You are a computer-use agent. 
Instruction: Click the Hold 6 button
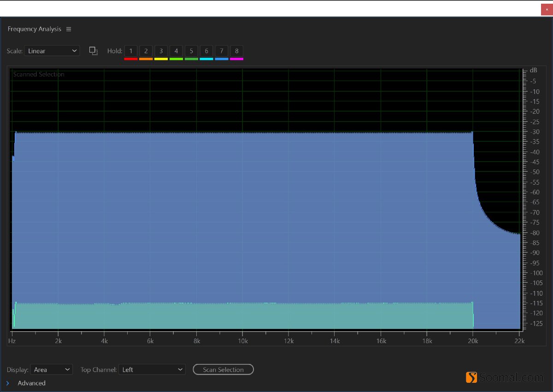[x=206, y=51]
